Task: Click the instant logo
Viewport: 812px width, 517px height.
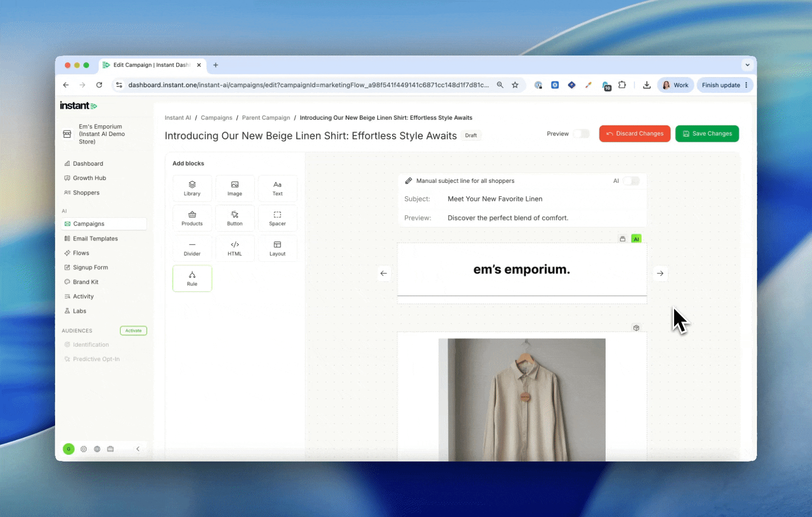Action: click(x=78, y=106)
